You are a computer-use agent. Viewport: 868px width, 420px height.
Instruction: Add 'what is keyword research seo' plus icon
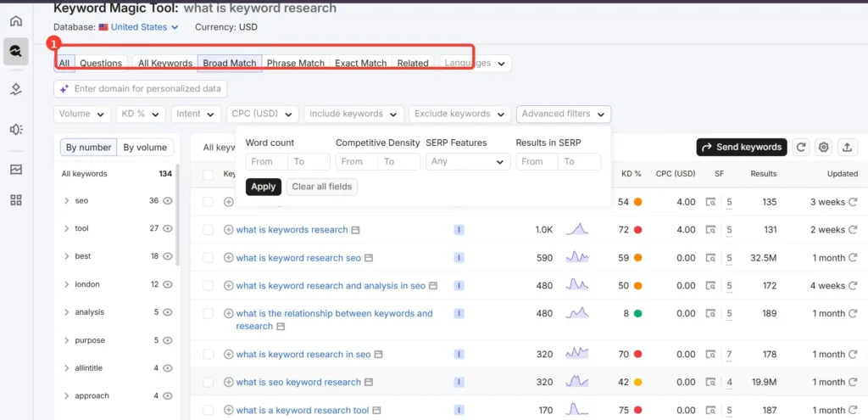(228, 258)
